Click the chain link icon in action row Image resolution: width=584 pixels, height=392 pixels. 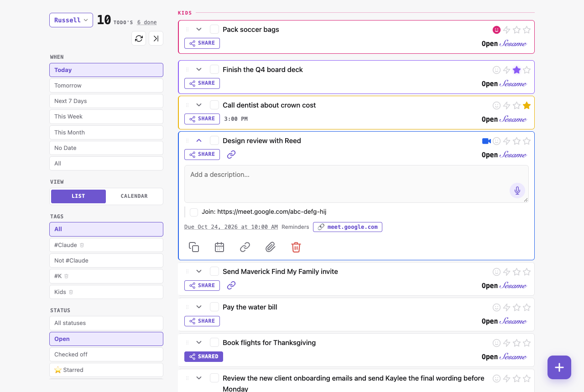tap(245, 247)
